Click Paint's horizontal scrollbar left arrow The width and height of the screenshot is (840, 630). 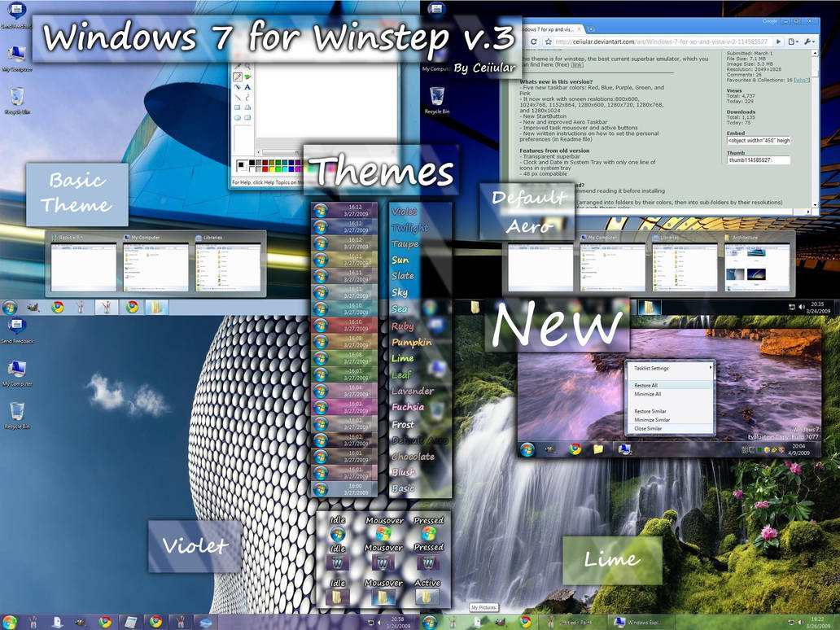pyautogui.click(x=258, y=152)
